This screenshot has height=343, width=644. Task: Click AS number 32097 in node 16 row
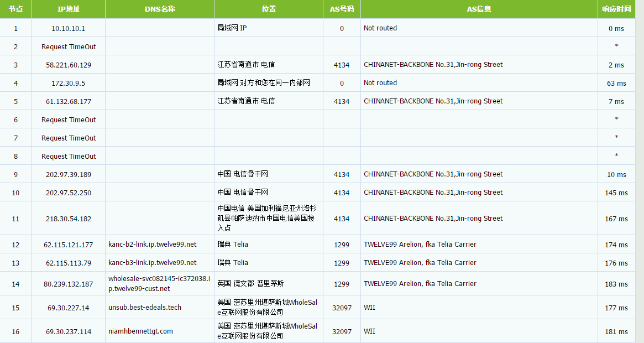click(342, 331)
